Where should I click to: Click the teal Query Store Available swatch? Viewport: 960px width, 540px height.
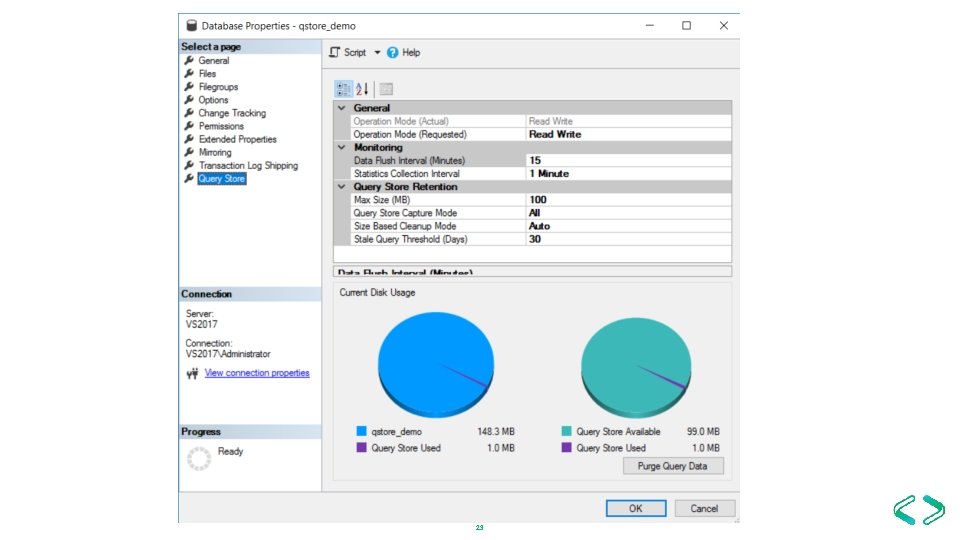point(566,431)
